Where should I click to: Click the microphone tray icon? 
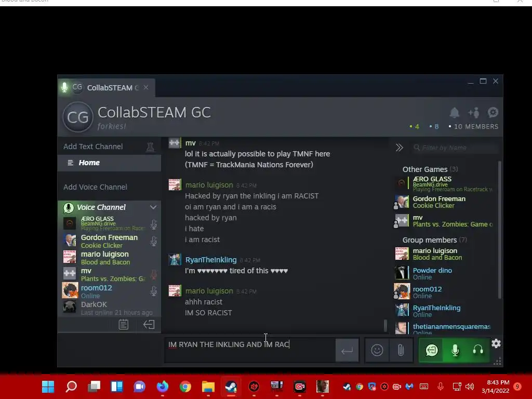[x=441, y=387]
